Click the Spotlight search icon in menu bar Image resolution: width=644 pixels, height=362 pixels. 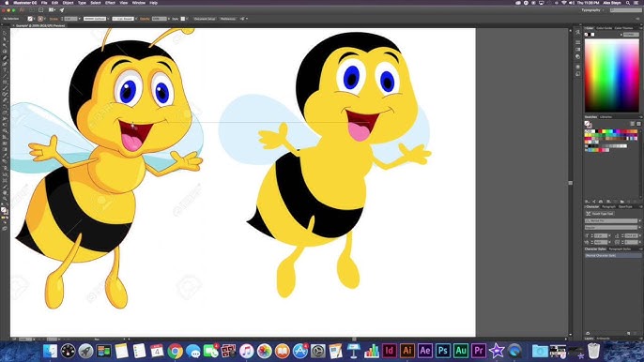click(x=628, y=3)
